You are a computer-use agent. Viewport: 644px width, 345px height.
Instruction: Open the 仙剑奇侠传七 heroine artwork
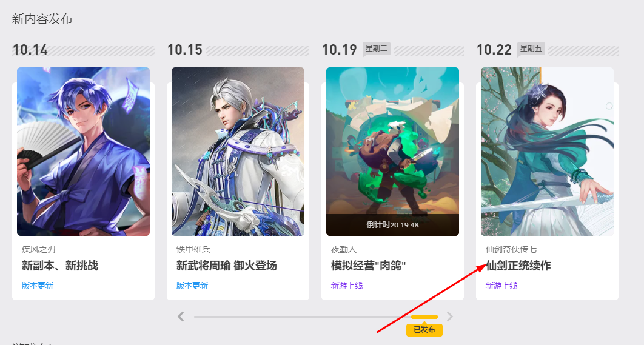tap(547, 152)
